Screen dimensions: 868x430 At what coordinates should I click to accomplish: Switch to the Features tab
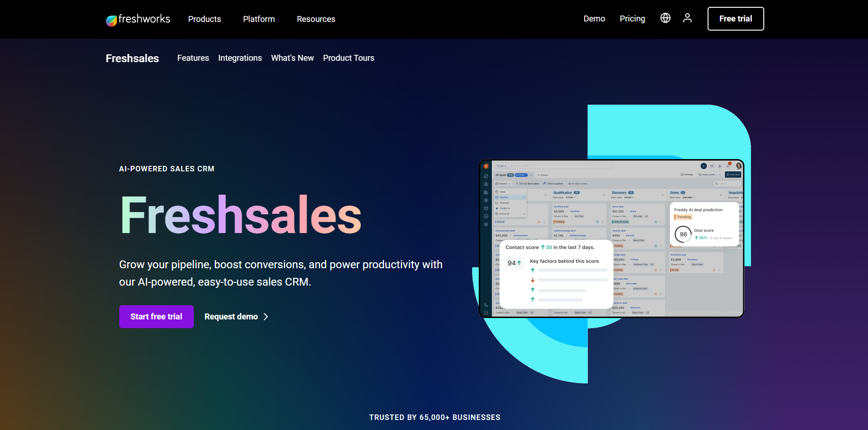point(193,58)
